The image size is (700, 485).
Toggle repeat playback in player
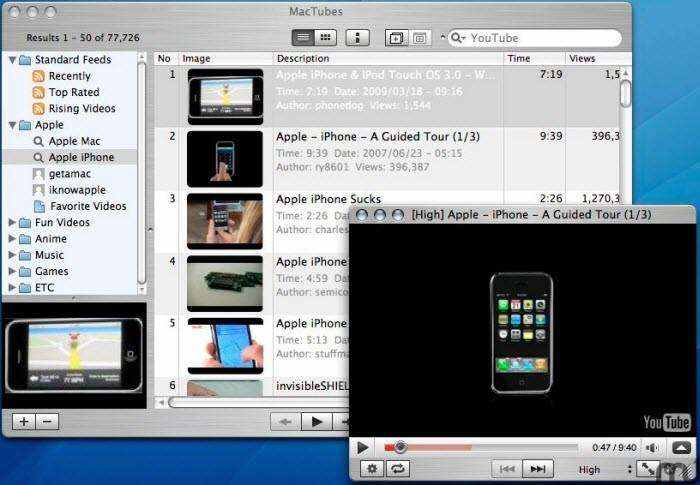coord(397,469)
